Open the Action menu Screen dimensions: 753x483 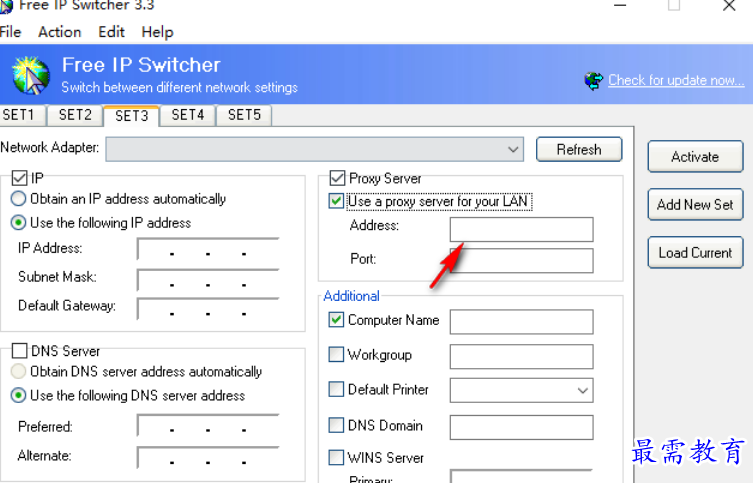pyautogui.click(x=60, y=32)
